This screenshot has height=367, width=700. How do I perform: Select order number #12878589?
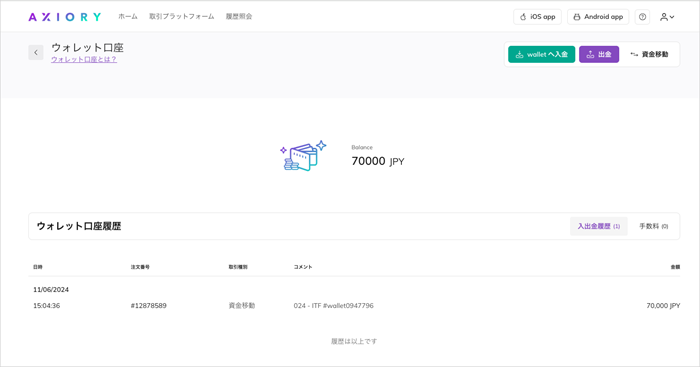click(148, 306)
